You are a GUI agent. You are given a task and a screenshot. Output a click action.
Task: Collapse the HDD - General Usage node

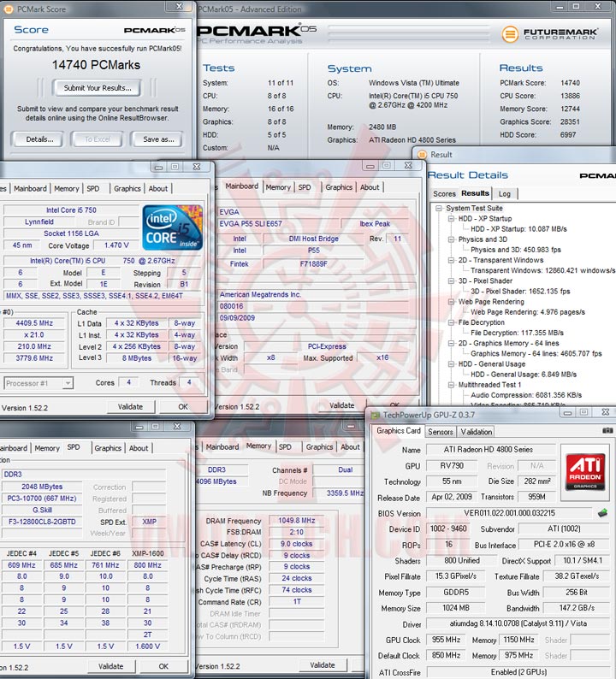[451, 364]
